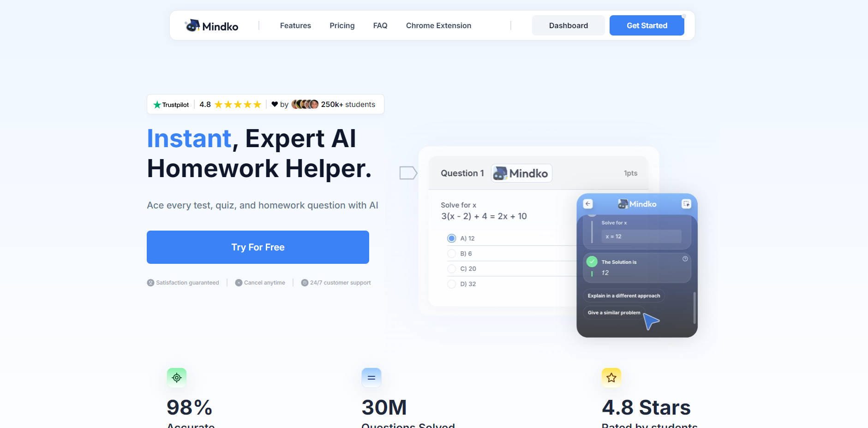The width and height of the screenshot is (868, 428).
Task: Go to the Pricing page
Action: (x=342, y=26)
